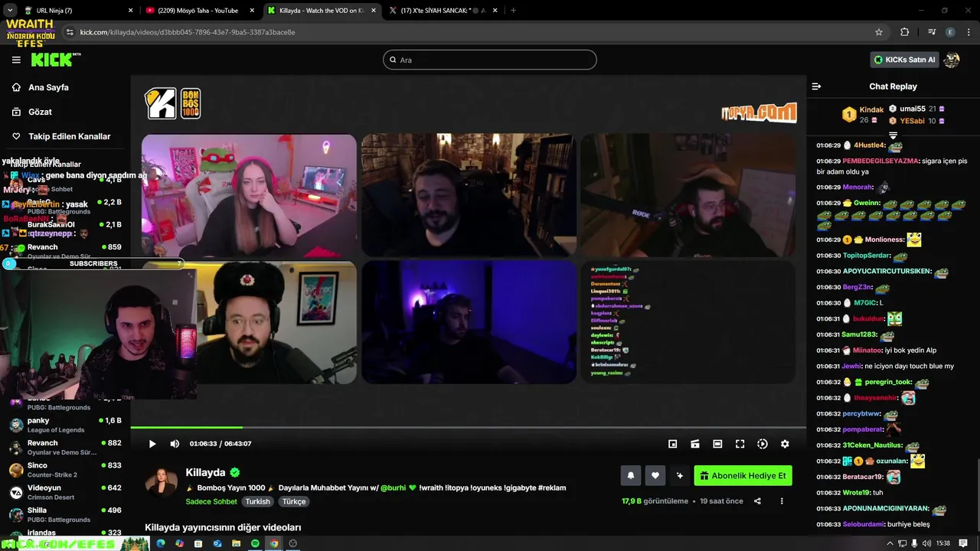Buy KICKs with KICKs Satın Al button
Viewport: 980px width, 551px height.
coord(904,60)
